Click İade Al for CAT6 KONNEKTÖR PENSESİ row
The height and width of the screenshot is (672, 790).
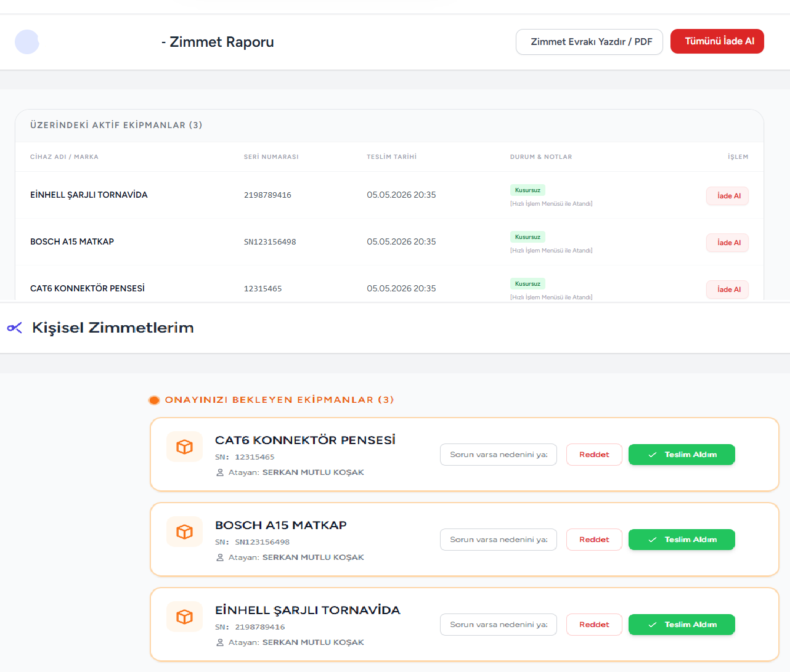coord(728,289)
